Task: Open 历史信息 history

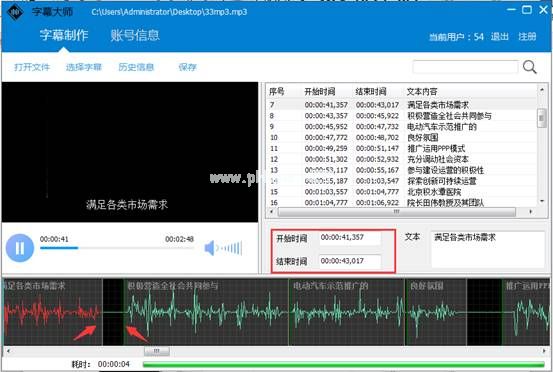Action: click(136, 67)
